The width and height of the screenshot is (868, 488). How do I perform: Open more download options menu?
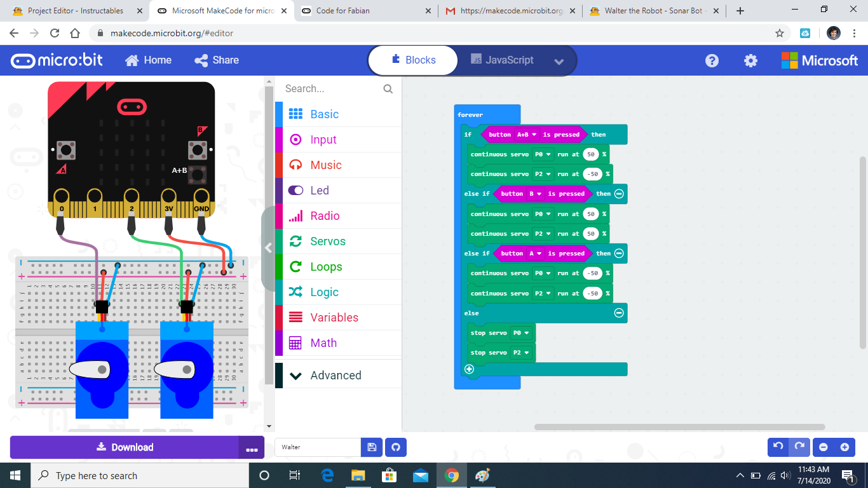pyautogui.click(x=252, y=448)
